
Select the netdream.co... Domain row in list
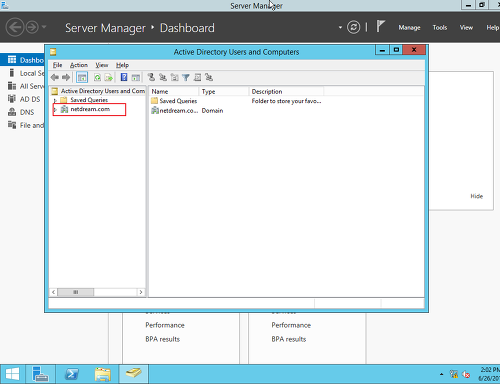(x=187, y=111)
